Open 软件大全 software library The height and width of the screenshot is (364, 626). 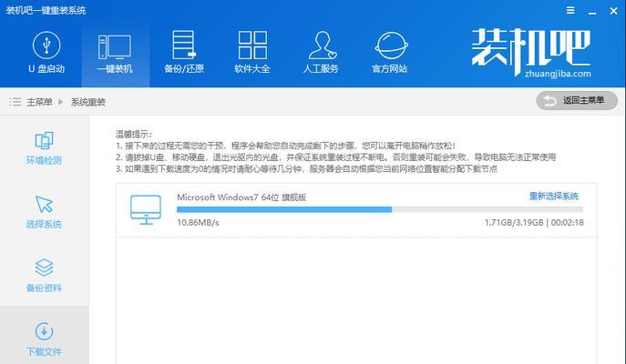(251, 53)
